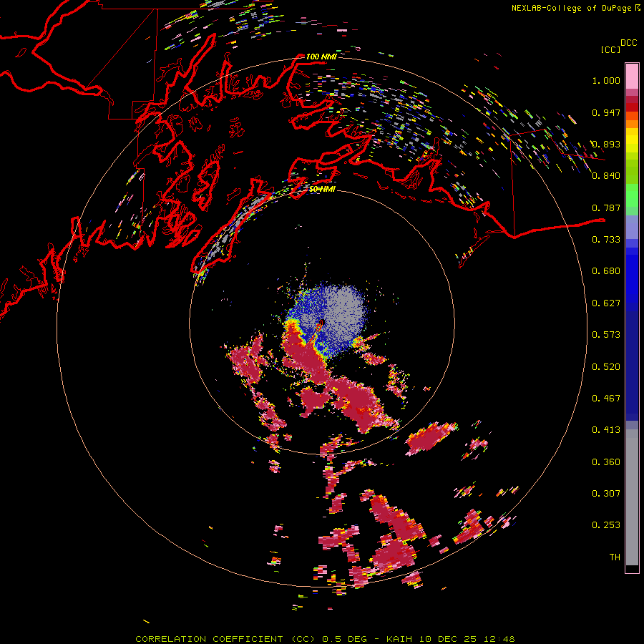Select the 0.467 scale value
644x644 pixels.
pyautogui.click(x=606, y=399)
